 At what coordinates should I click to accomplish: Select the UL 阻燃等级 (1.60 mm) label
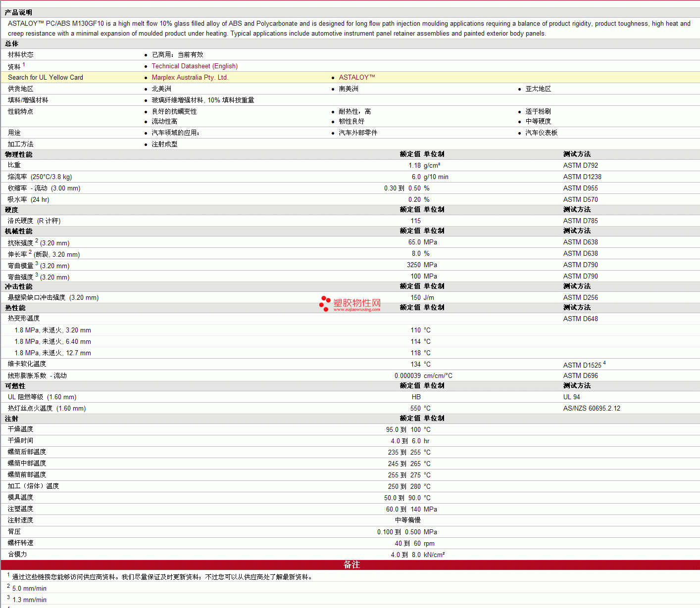point(42,397)
